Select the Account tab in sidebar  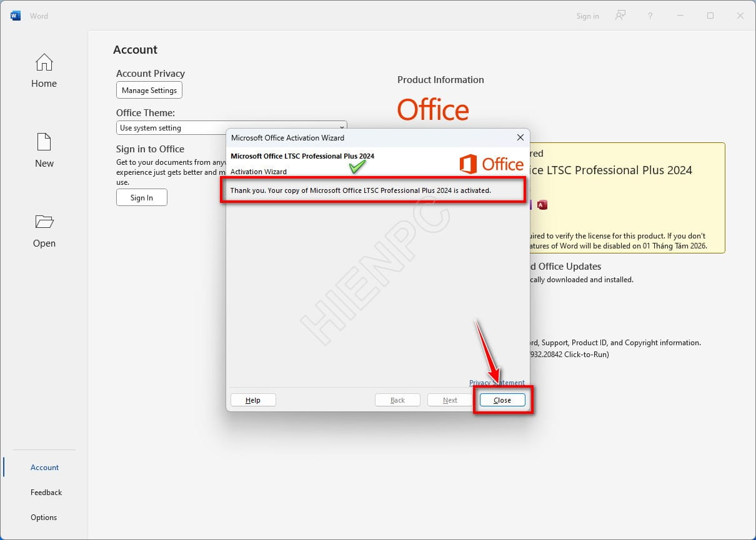44,467
